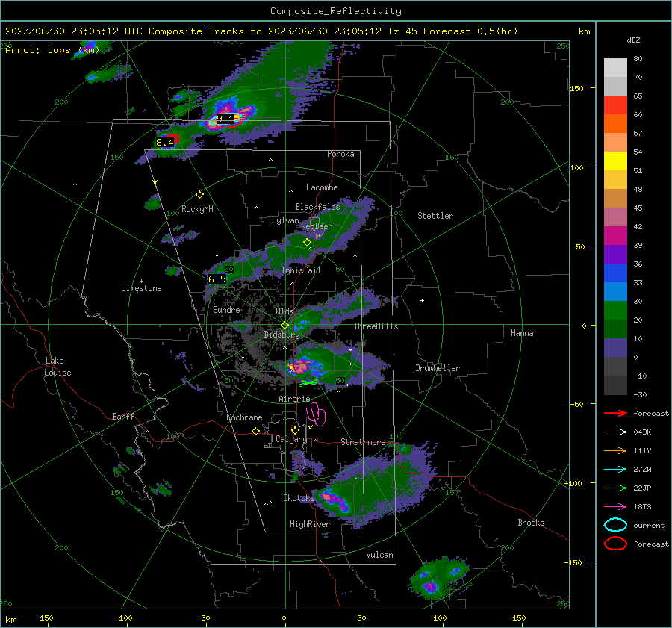This screenshot has width=672, height=628.
Task: Click the 9.1 storm top label
Action: tap(225, 119)
